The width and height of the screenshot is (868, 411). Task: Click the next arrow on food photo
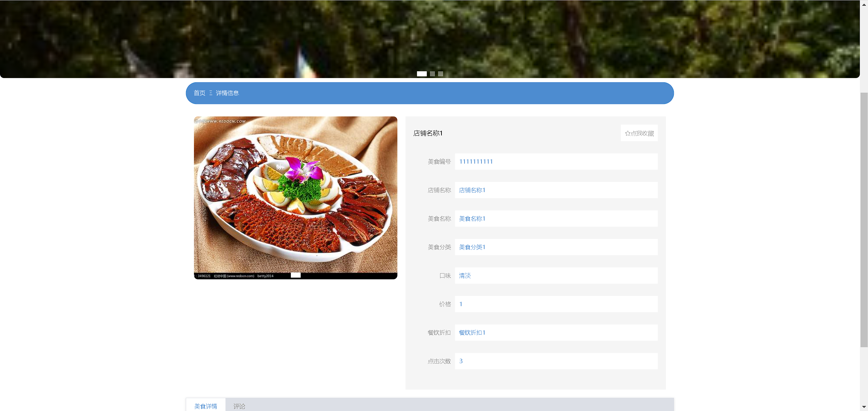tap(383, 198)
